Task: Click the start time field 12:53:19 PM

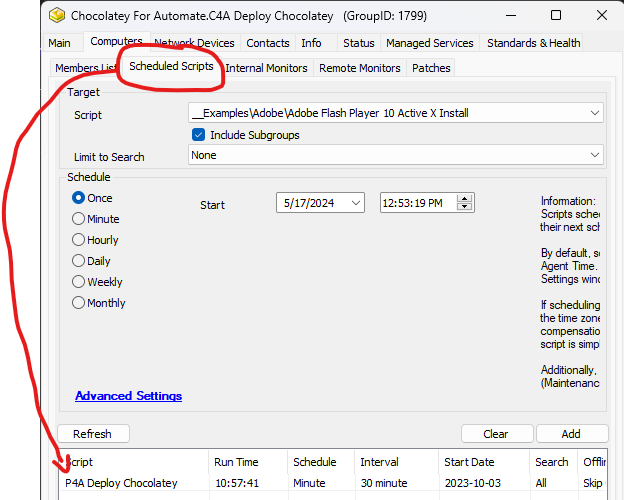Action: click(413, 203)
